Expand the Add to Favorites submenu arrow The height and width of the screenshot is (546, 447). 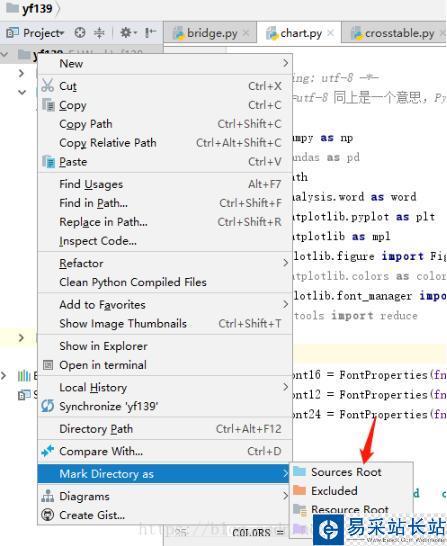click(285, 304)
